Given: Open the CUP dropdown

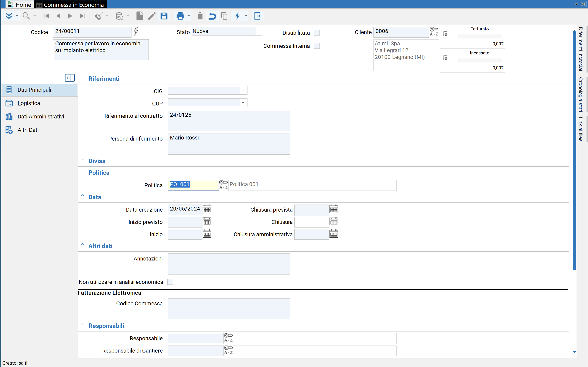Looking at the screenshot, I should [243, 103].
